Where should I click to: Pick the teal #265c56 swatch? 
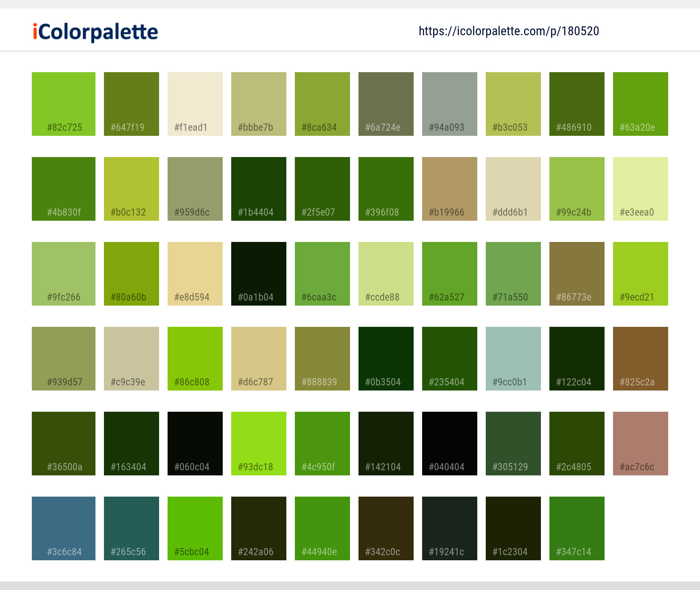click(x=132, y=528)
